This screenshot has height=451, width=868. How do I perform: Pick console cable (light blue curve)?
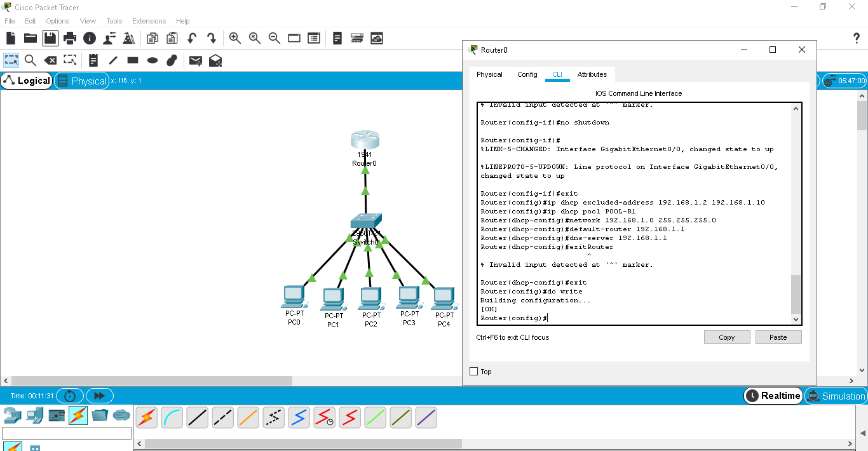[172, 417]
